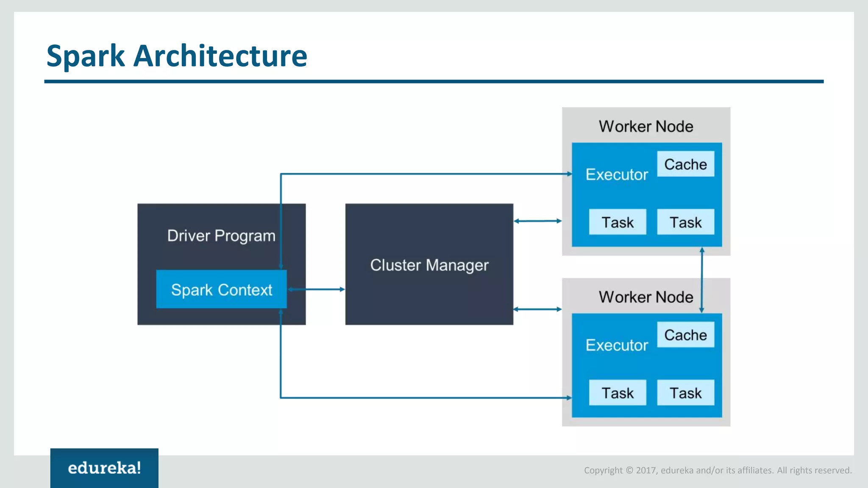Click the right Task in top worker
The width and height of the screenshot is (868, 488).
(x=685, y=222)
